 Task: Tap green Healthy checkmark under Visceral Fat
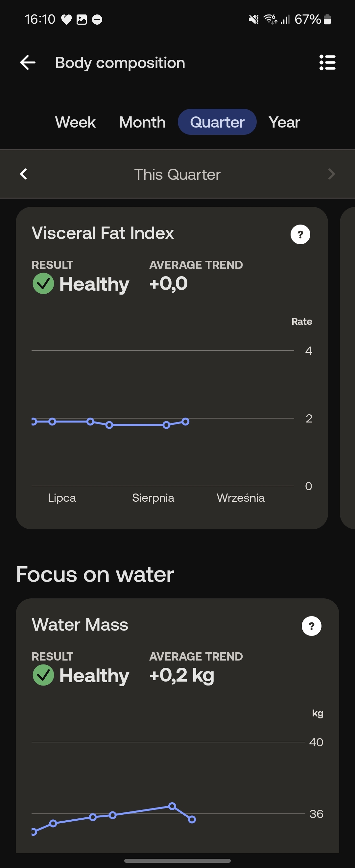click(x=43, y=284)
